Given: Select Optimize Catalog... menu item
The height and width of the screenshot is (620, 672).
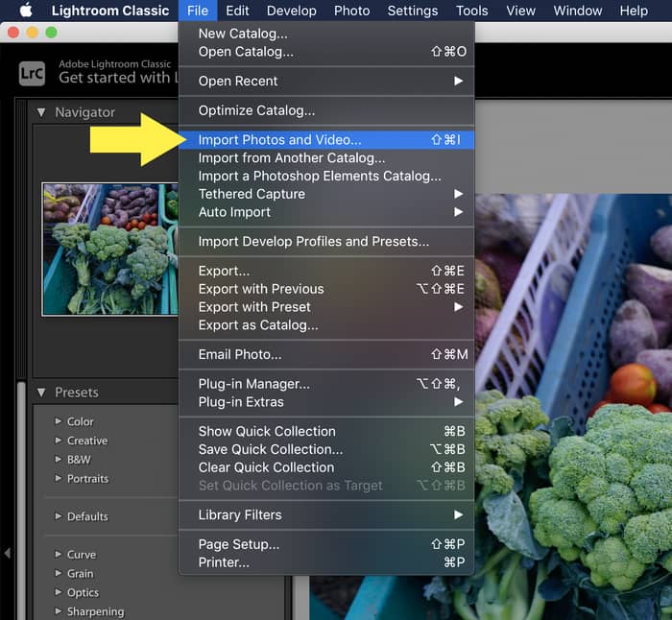Looking at the screenshot, I should (326, 110).
